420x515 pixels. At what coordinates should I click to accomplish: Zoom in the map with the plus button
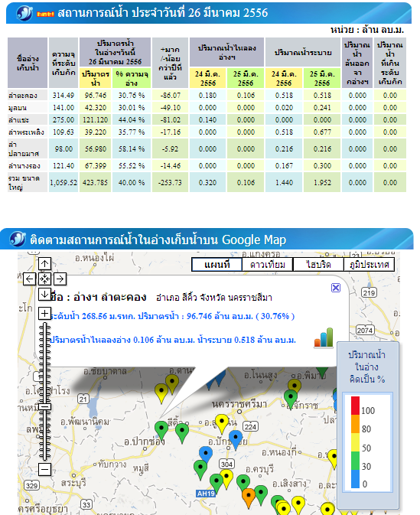[44, 313]
